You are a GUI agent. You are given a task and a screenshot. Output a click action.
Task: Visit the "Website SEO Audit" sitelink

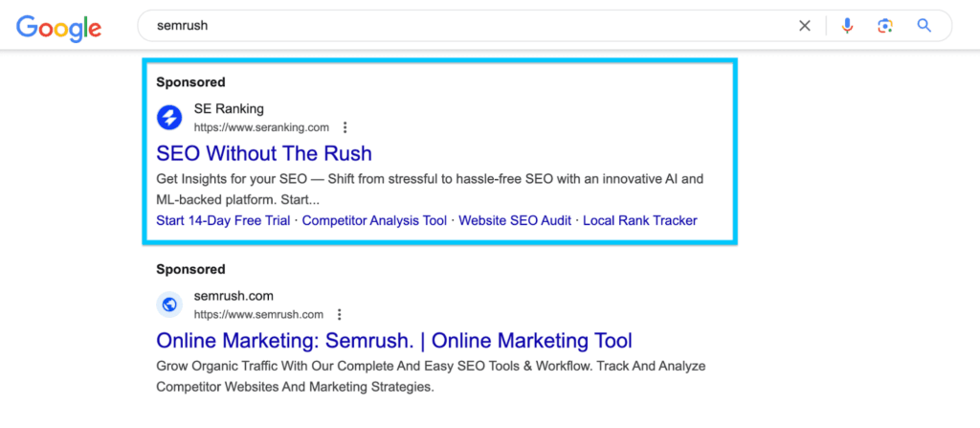pos(515,220)
